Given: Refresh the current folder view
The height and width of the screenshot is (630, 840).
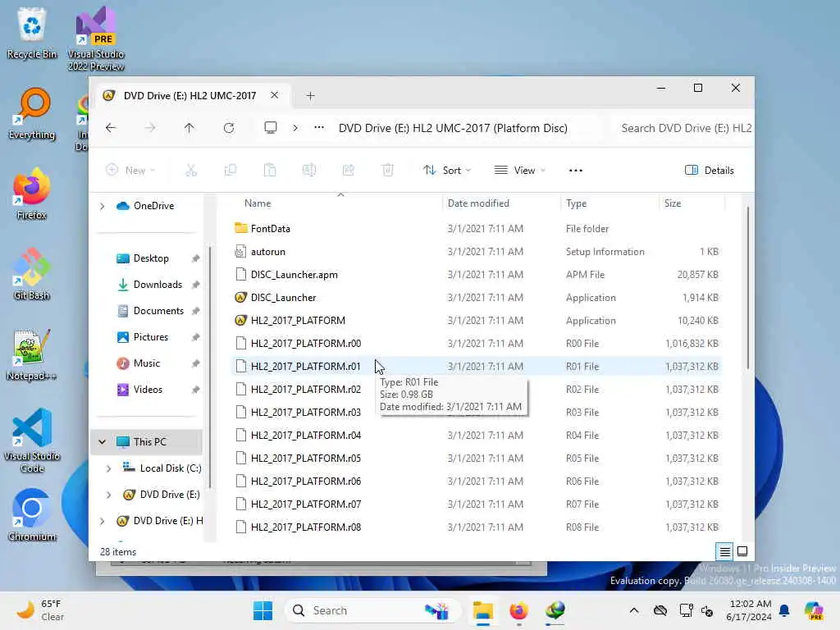Looking at the screenshot, I should pyautogui.click(x=229, y=128).
